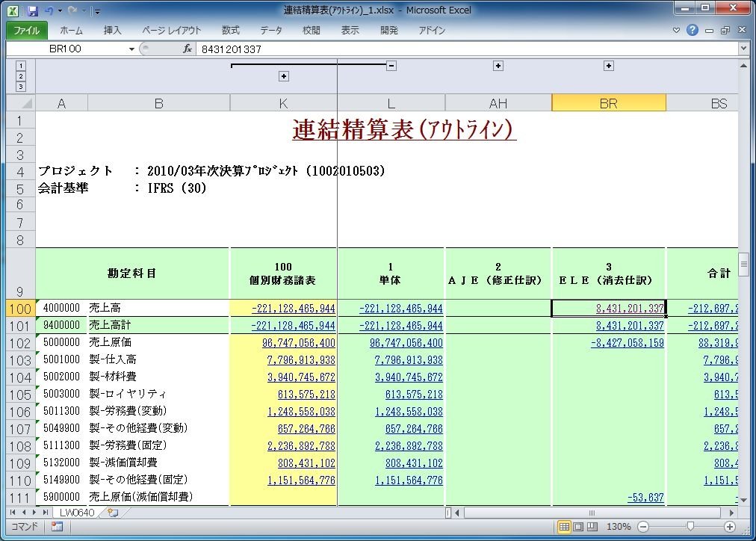This screenshot has height=541, width=756.
Task: Expand the outline group above column K
Action: pos(284,76)
